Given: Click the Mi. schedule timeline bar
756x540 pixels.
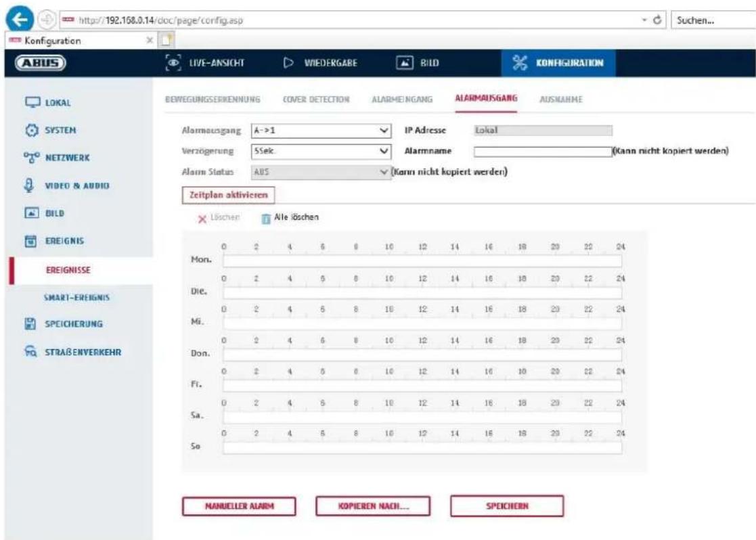Looking at the screenshot, I should point(422,323).
